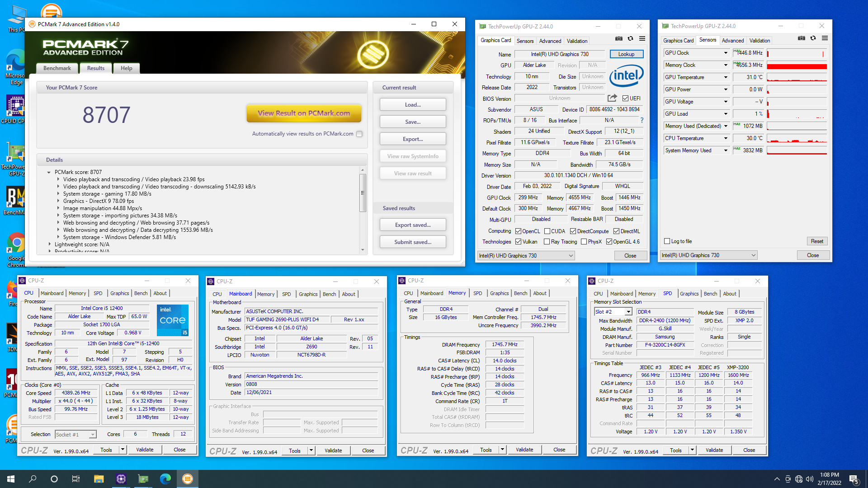Open Task View on the taskbar
The width and height of the screenshot is (868, 488).
[x=76, y=479]
